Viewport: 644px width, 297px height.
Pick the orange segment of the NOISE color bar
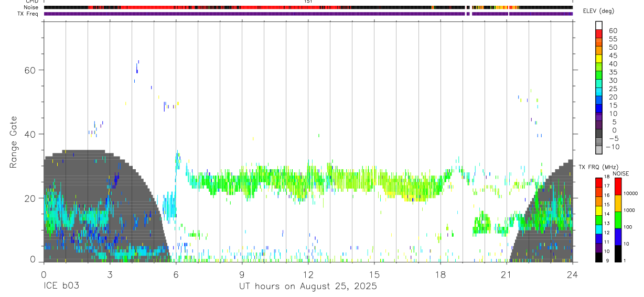pyautogui.click(x=618, y=203)
